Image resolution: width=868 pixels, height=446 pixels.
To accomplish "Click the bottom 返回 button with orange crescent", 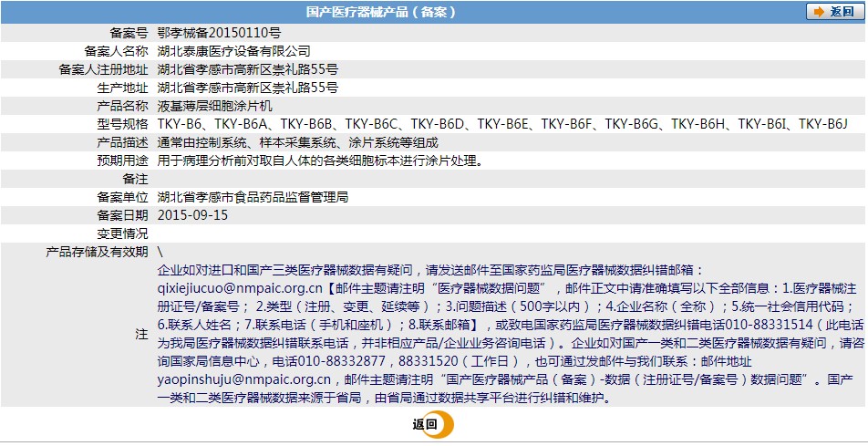I will tap(432, 425).
